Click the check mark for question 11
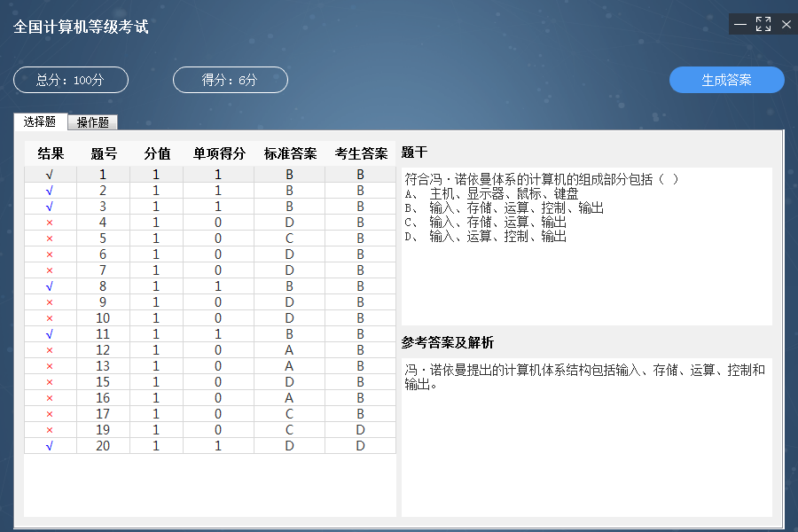 50,334
